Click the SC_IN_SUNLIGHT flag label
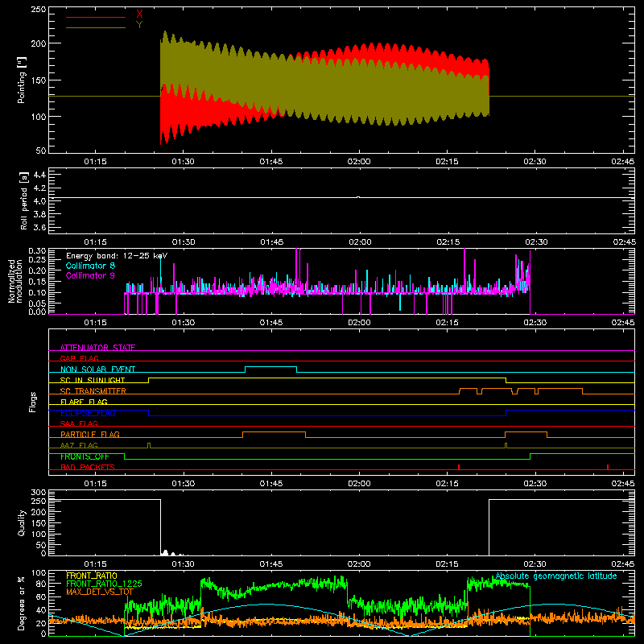This screenshot has width=644, height=644. click(93, 380)
